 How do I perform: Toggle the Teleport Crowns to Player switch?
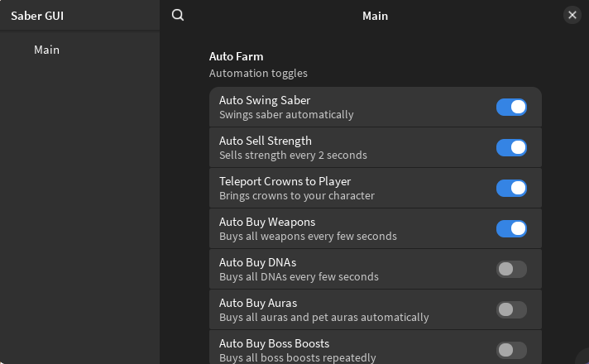click(x=511, y=188)
